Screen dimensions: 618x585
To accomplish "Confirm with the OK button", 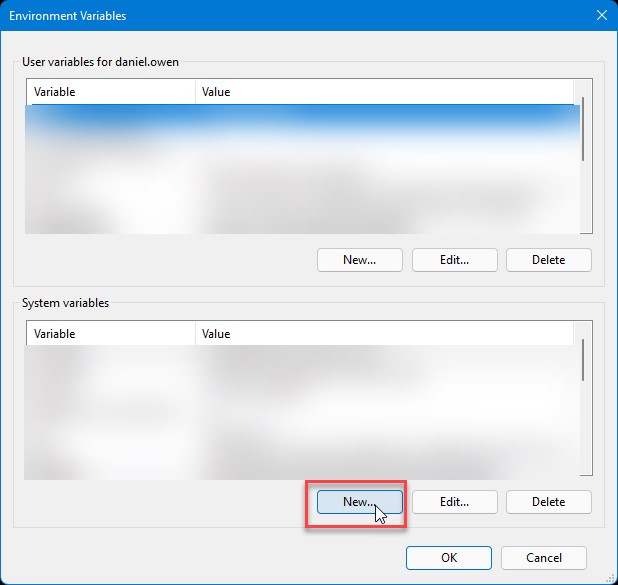I will 449,558.
